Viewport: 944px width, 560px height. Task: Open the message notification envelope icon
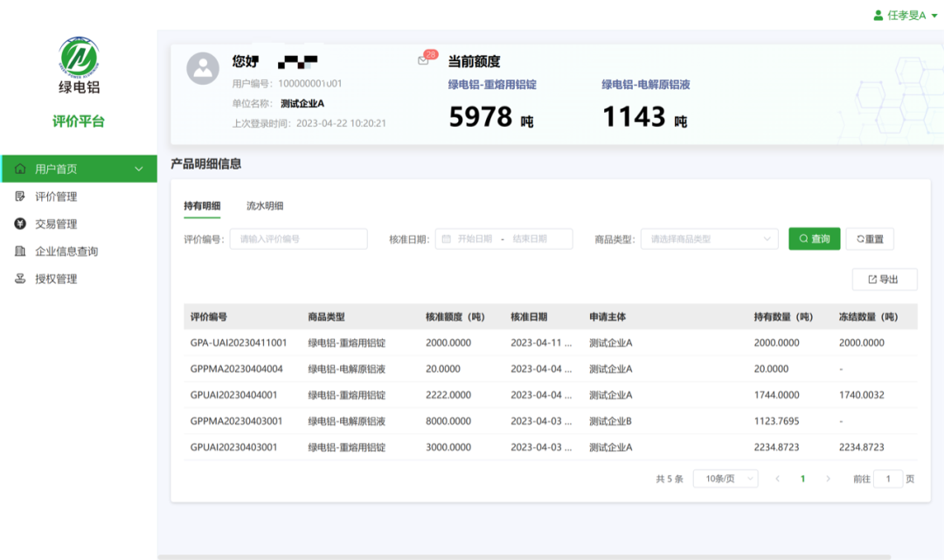click(422, 60)
